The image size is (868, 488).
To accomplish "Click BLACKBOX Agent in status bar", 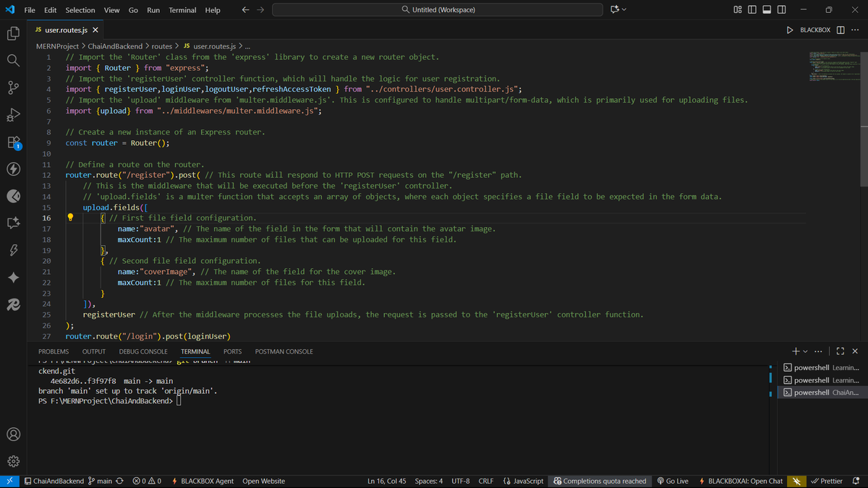I will 202,481.
